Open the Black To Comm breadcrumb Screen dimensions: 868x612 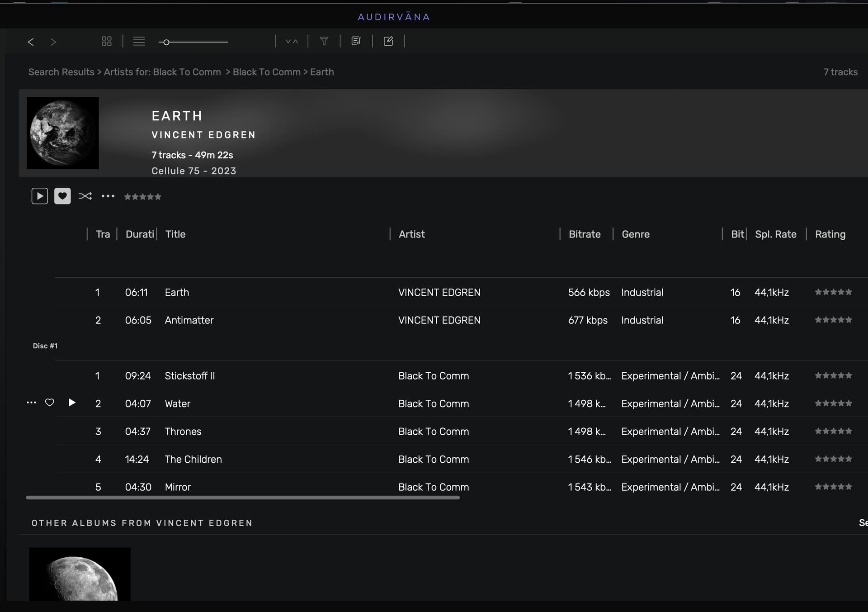267,72
